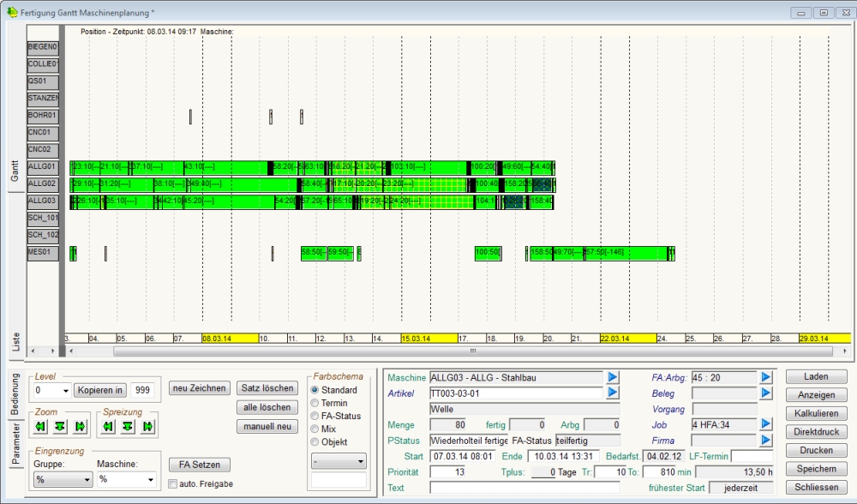Click the right arrow icon in Spreizung
This screenshot has height=504, width=857.
[x=147, y=426]
